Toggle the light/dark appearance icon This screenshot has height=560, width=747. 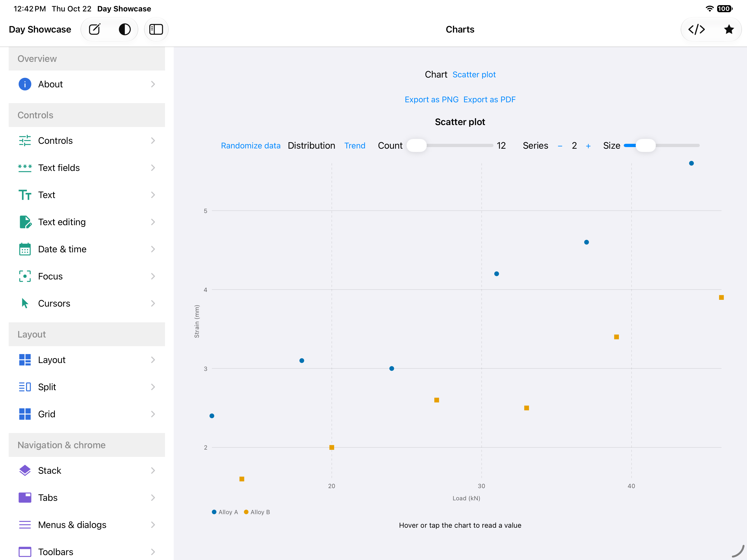(125, 29)
